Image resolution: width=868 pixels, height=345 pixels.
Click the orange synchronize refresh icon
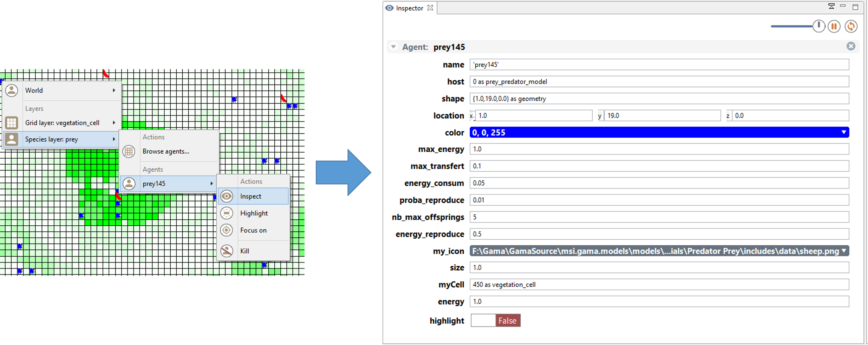pyautogui.click(x=851, y=26)
